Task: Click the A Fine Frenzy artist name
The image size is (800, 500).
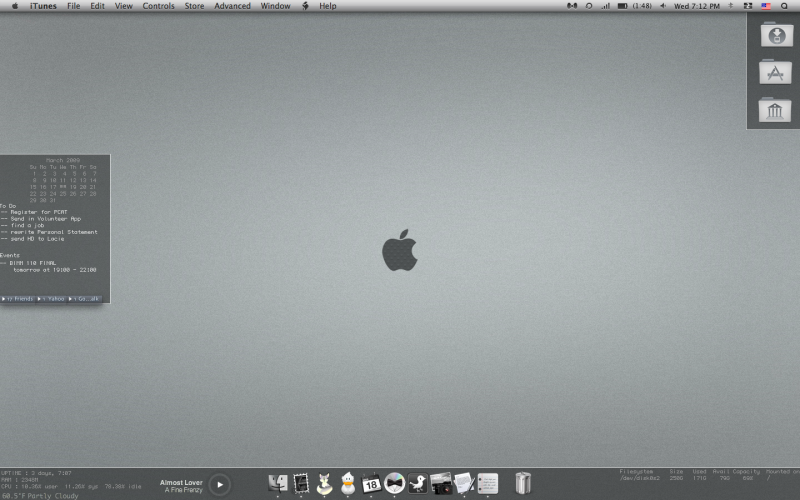Action: coord(184,490)
